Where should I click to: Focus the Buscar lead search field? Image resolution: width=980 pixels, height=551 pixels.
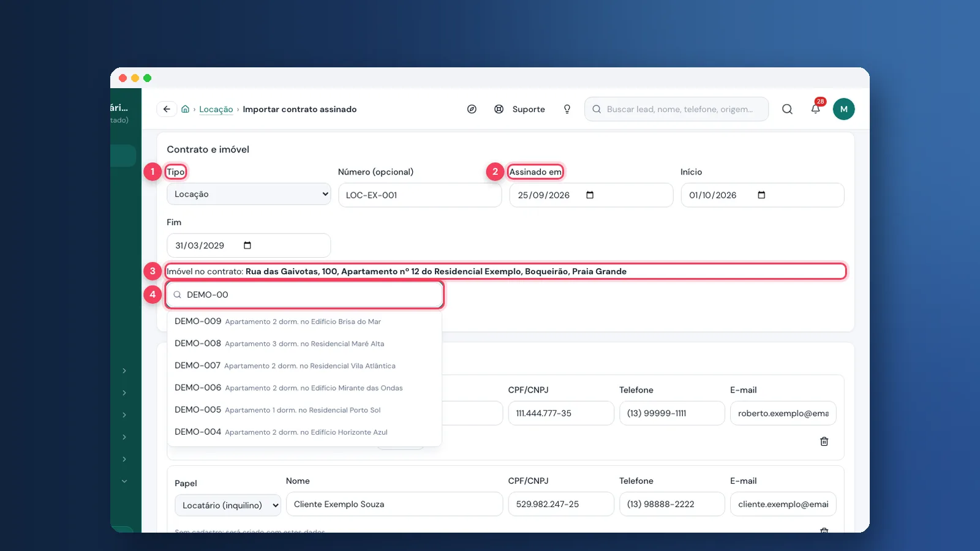676,109
